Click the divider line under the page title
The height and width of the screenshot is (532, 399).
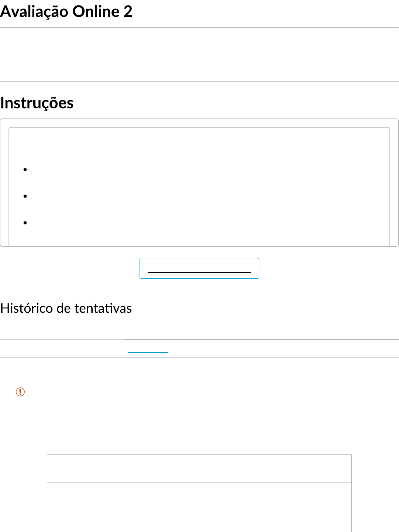199,27
